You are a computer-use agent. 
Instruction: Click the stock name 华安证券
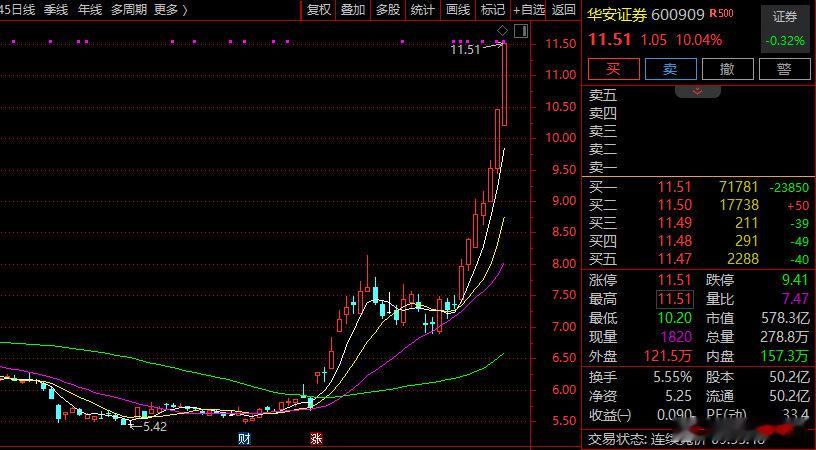pyautogui.click(x=617, y=15)
